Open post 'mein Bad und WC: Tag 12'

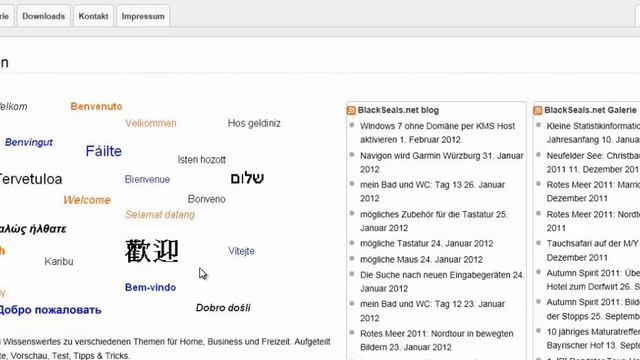pos(433,311)
